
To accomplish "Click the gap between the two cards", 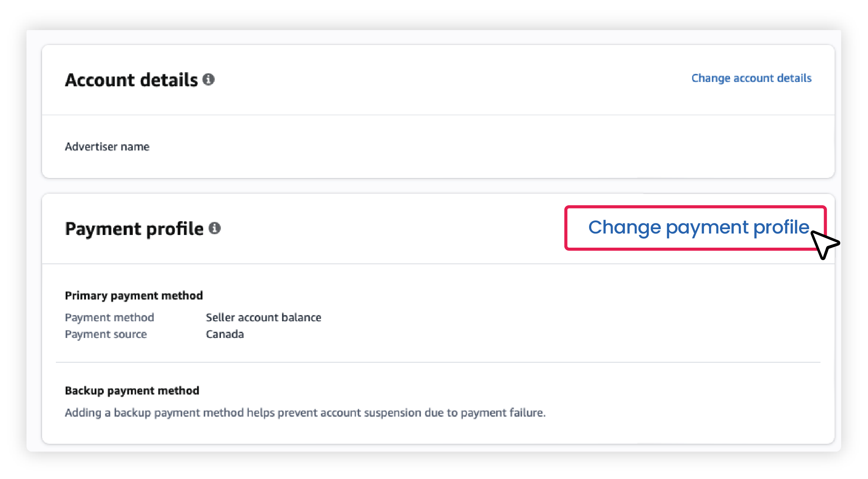I will click(438, 186).
